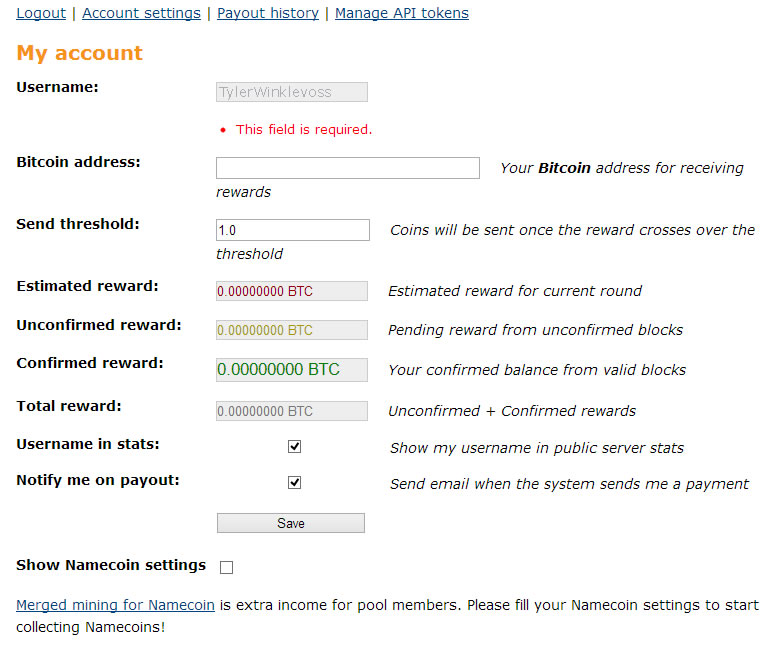Open Account settings page
Viewport: 764px width, 655px height.
141,13
